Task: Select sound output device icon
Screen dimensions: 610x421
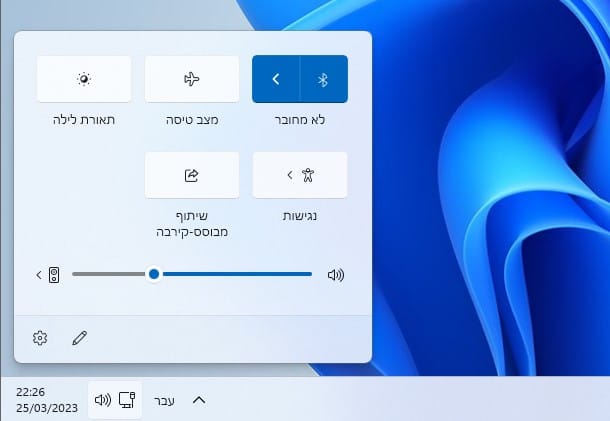Action: (54, 275)
